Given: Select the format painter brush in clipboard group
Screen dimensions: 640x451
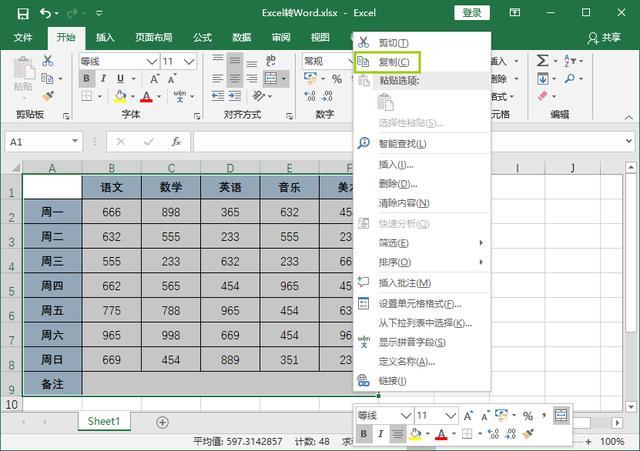Looking at the screenshot, I should (x=48, y=96).
